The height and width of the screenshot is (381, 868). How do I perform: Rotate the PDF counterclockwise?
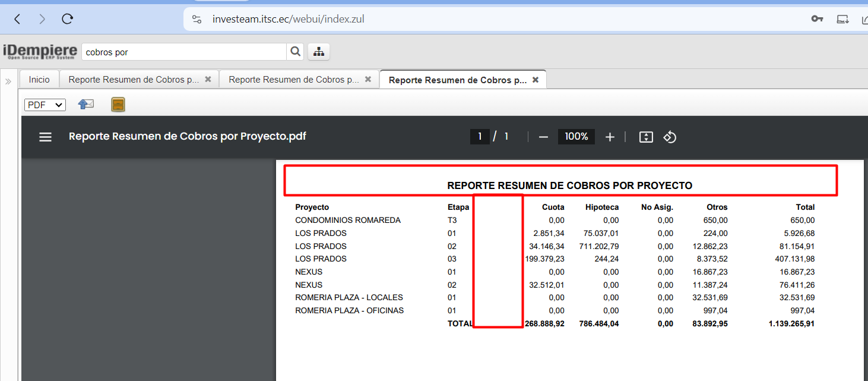670,137
